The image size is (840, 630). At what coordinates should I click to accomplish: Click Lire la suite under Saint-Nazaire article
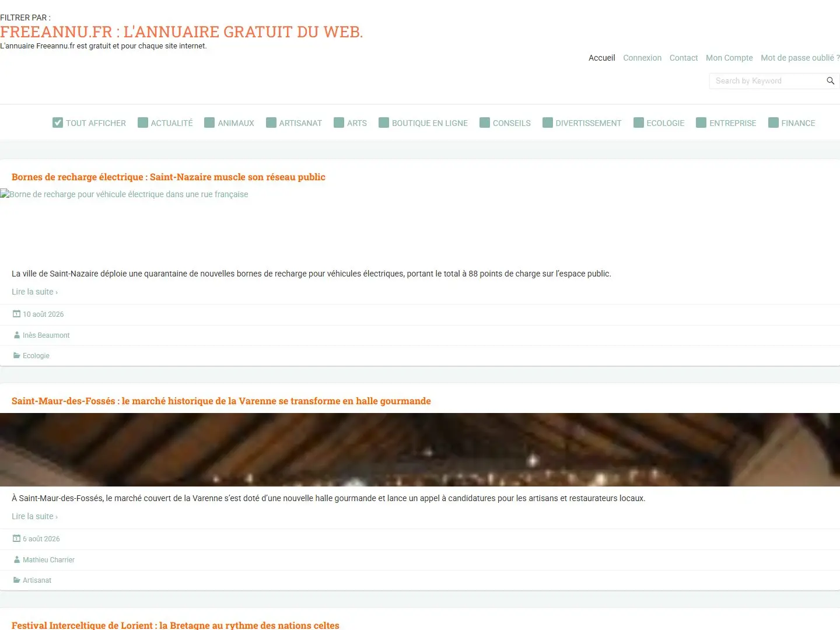pyautogui.click(x=34, y=292)
